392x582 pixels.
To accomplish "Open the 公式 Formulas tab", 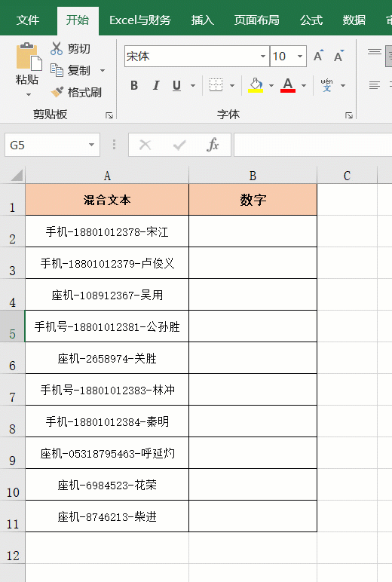I will tap(311, 20).
